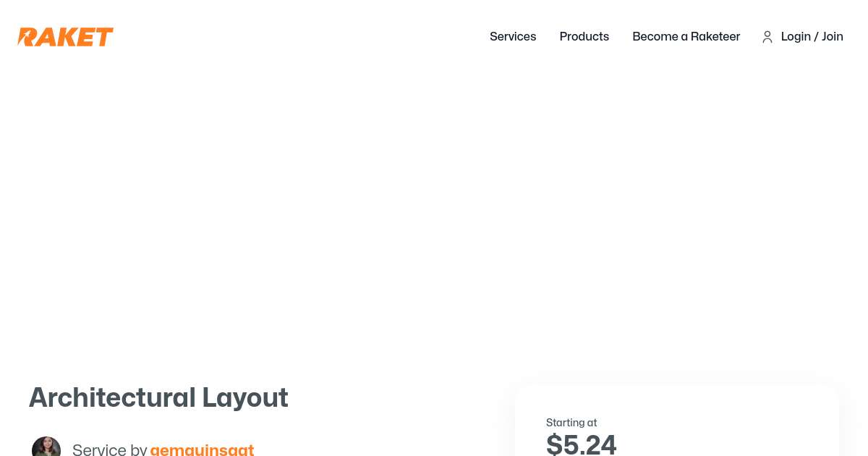The image size is (868, 456).
Task: Open the Services menu
Action: (x=513, y=37)
